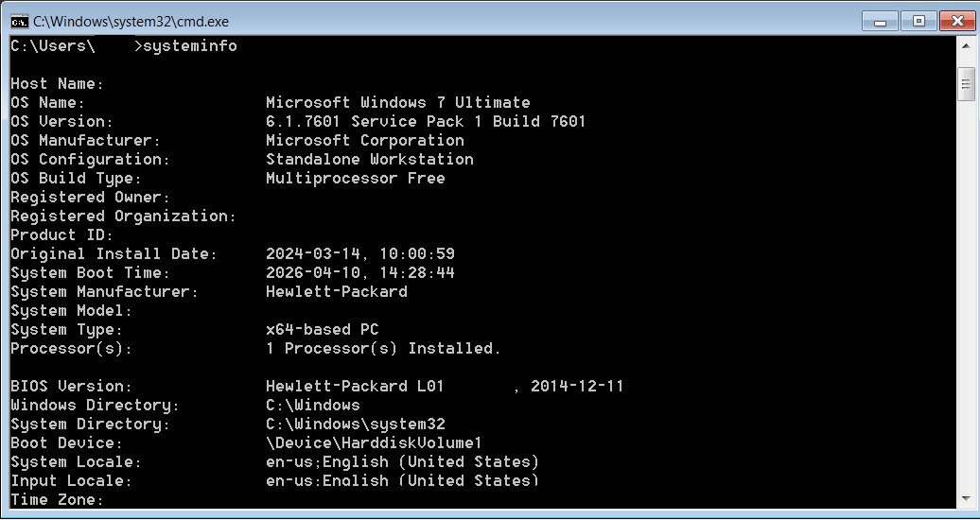Select the text Microsoft Windows 7 Ultimate
Screen dimensions: 980x520
click(398, 102)
